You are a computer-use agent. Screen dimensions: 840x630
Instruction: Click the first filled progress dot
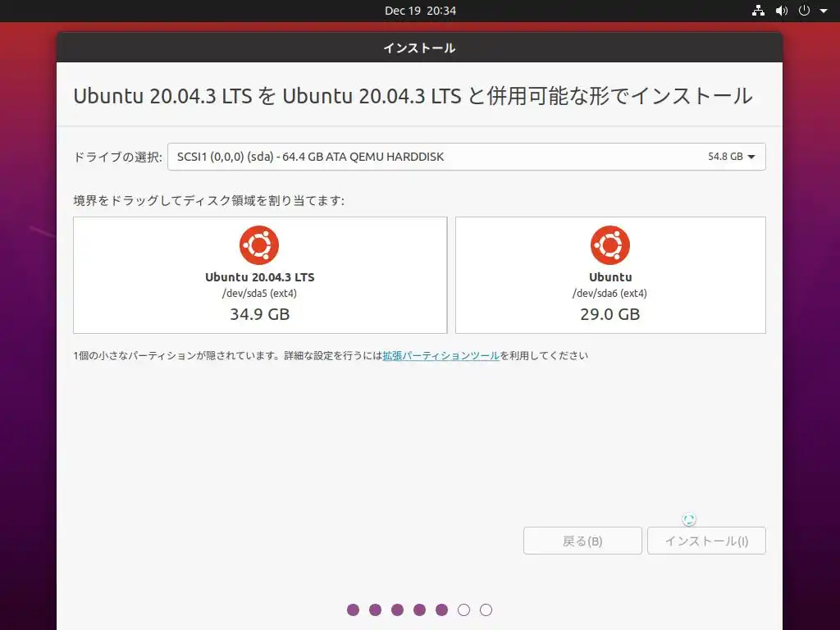(x=353, y=609)
